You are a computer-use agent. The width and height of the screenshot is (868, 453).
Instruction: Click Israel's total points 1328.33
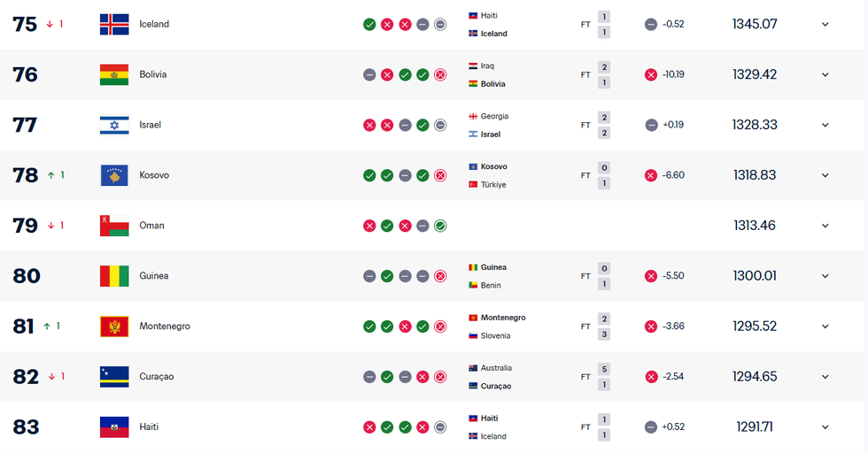pyautogui.click(x=755, y=125)
